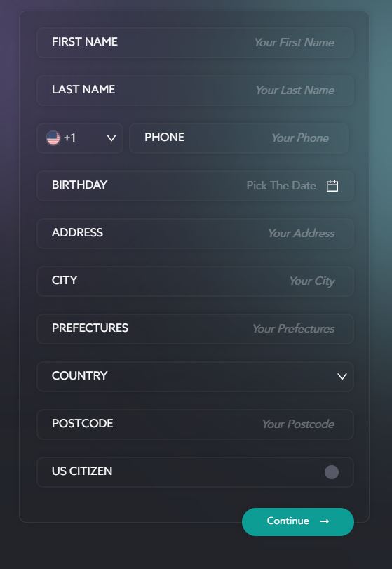Click into the Your Phone field

click(x=239, y=138)
